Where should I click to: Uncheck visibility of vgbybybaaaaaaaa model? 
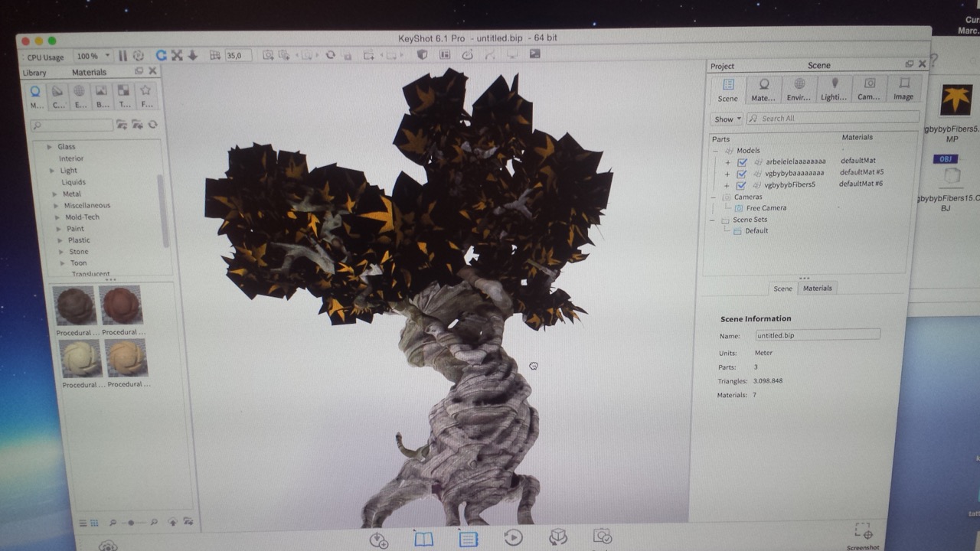[x=741, y=174]
